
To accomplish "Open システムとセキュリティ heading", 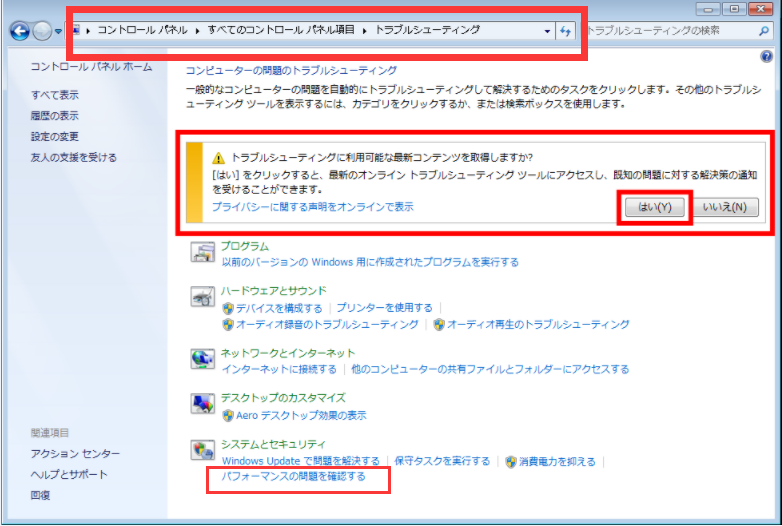I will [x=273, y=444].
